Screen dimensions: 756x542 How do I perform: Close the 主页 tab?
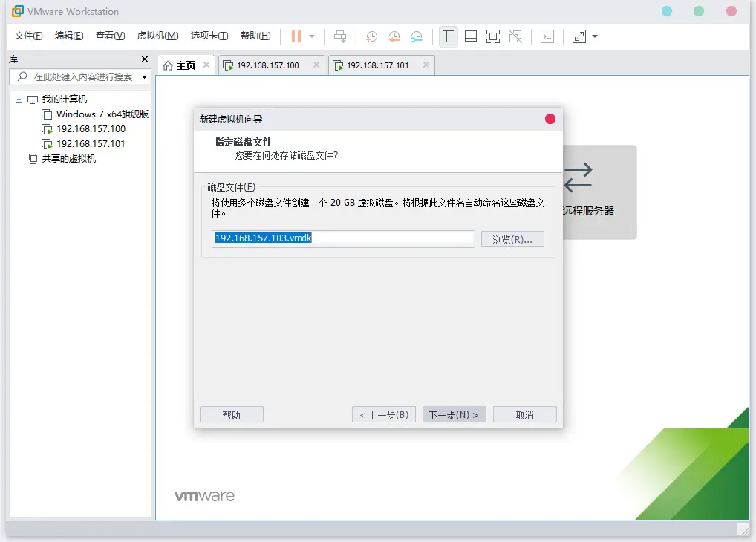(x=206, y=65)
